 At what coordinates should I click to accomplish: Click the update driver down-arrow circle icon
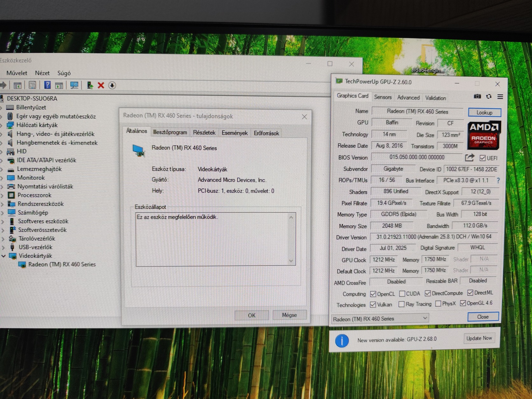(112, 85)
